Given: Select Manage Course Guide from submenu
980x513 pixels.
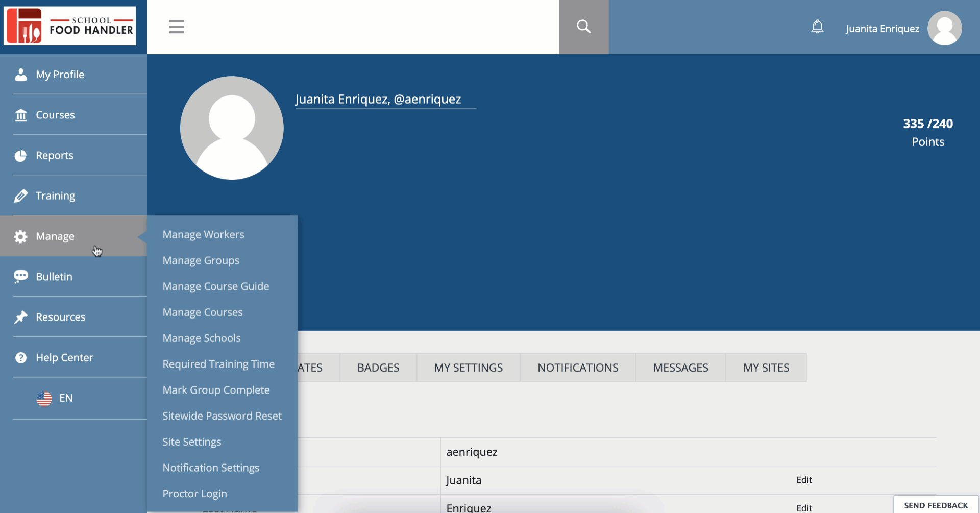Looking at the screenshot, I should click(216, 286).
